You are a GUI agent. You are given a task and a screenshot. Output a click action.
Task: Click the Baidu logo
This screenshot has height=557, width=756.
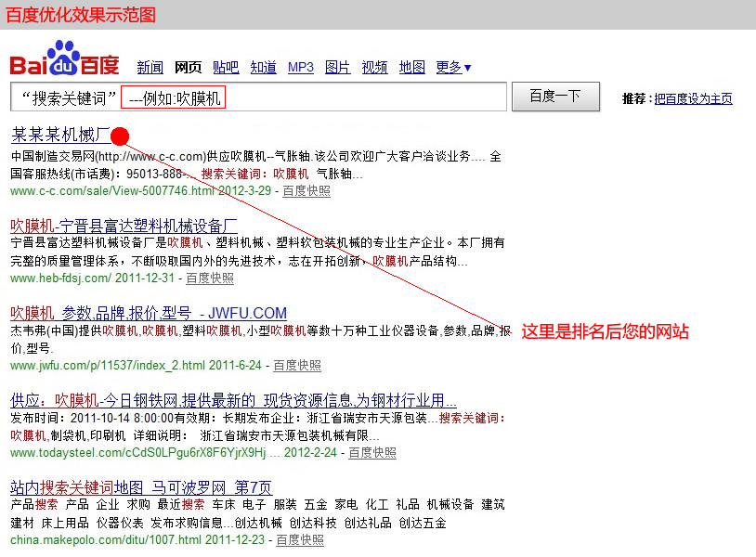click(64, 58)
